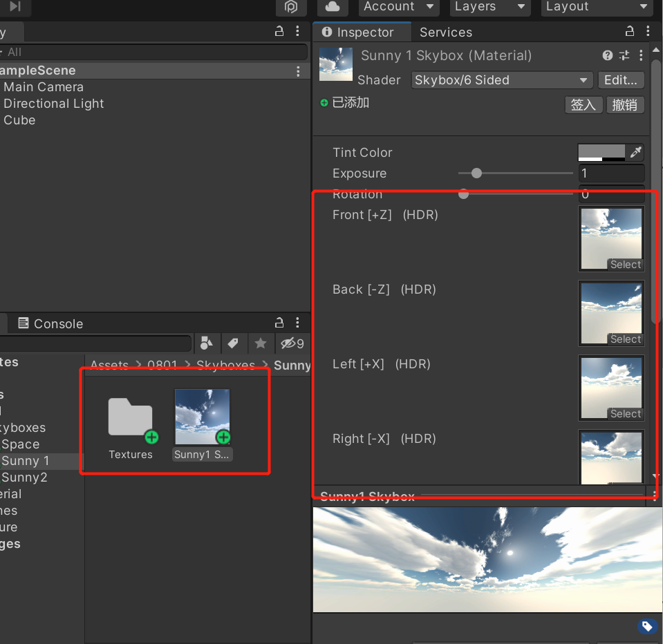Click Select on the Back [-Z] texture
This screenshot has width=663, height=644.
pyautogui.click(x=625, y=339)
